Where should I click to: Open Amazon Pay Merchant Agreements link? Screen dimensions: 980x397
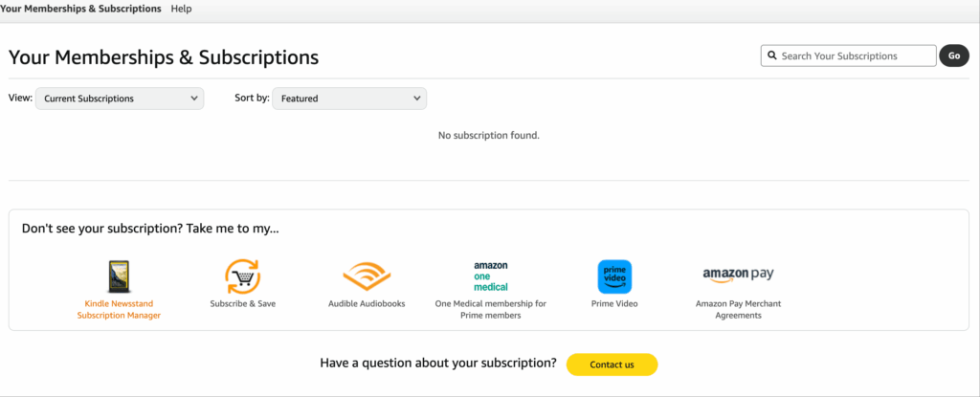738,309
